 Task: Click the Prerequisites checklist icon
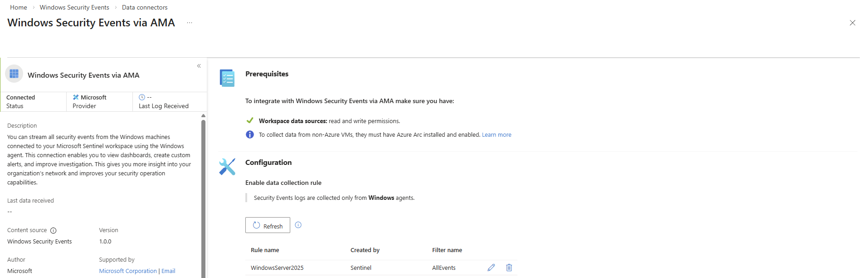pyautogui.click(x=227, y=78)
